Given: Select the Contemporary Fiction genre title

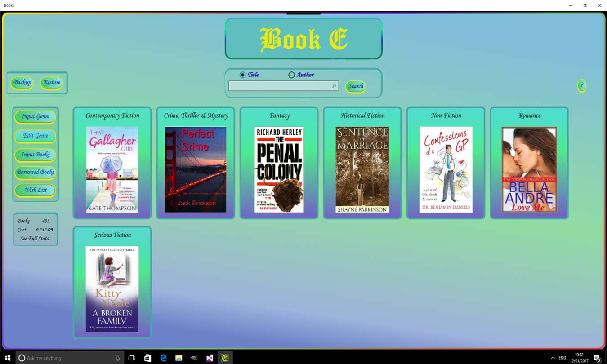Looking at the screenshot, I should [112, 115].
